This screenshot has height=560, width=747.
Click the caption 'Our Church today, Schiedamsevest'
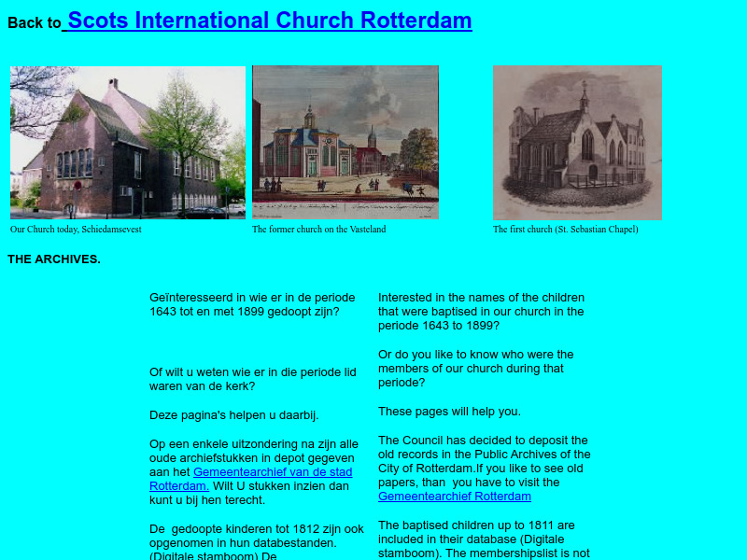(x=76, y=228)
